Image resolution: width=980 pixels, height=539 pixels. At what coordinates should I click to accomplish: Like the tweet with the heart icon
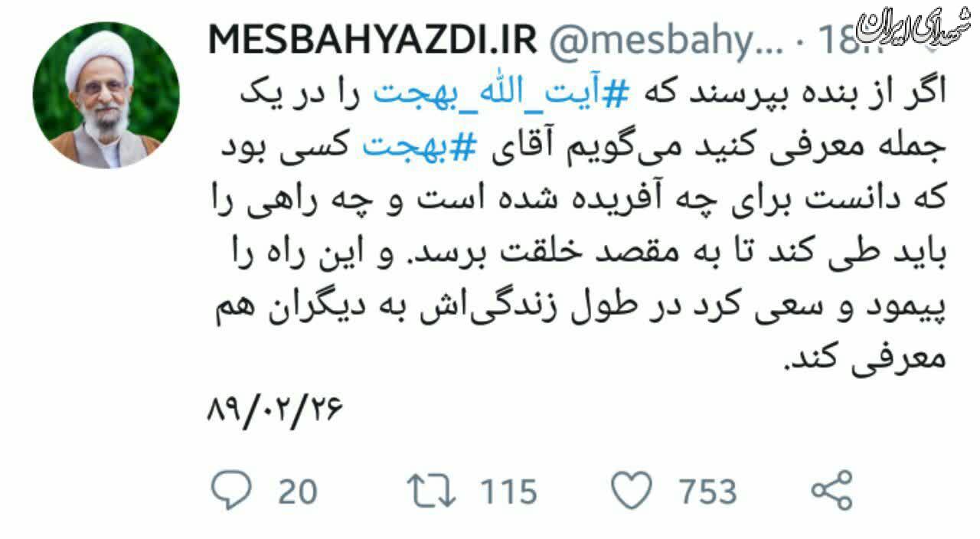[632, 491]
